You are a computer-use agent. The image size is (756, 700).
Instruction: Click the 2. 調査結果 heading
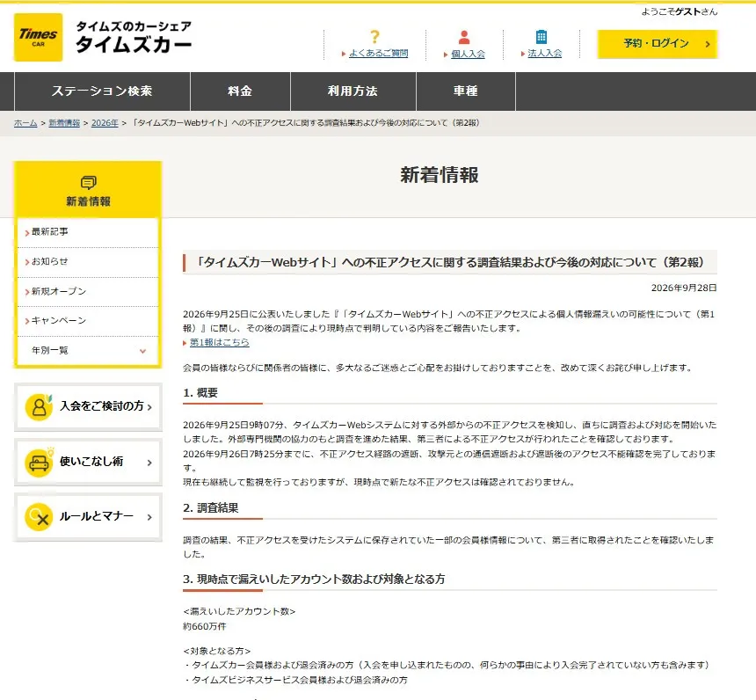pyautogui.click(x=211, y=508)
